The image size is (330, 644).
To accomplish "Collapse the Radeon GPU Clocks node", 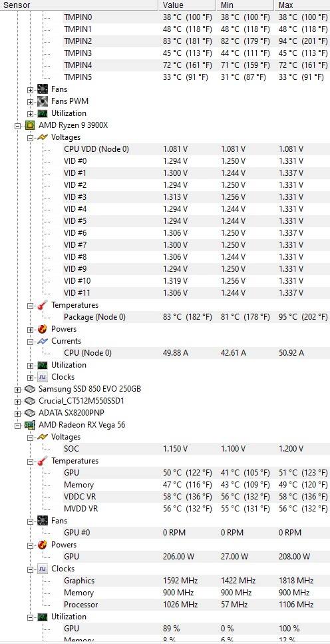I will point(31,569).
